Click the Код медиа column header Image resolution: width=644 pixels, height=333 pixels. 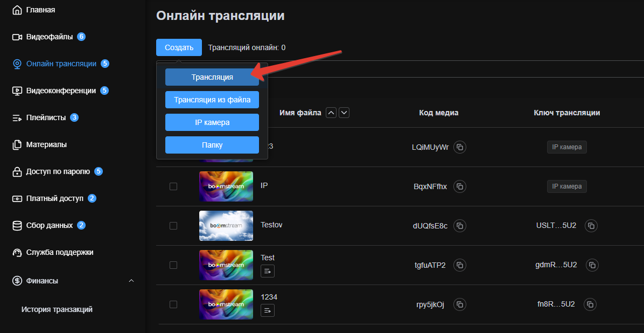pyautogui.click(x=439, y=113)
